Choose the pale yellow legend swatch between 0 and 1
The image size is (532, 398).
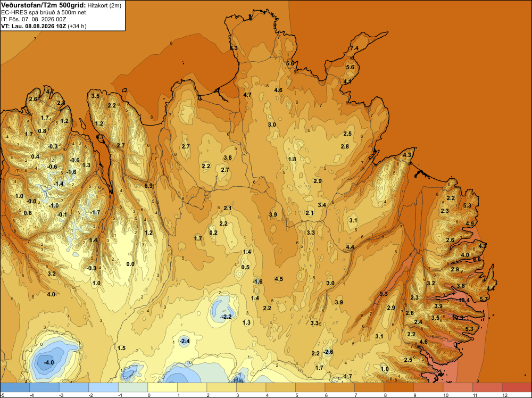[x=162, y=387]
